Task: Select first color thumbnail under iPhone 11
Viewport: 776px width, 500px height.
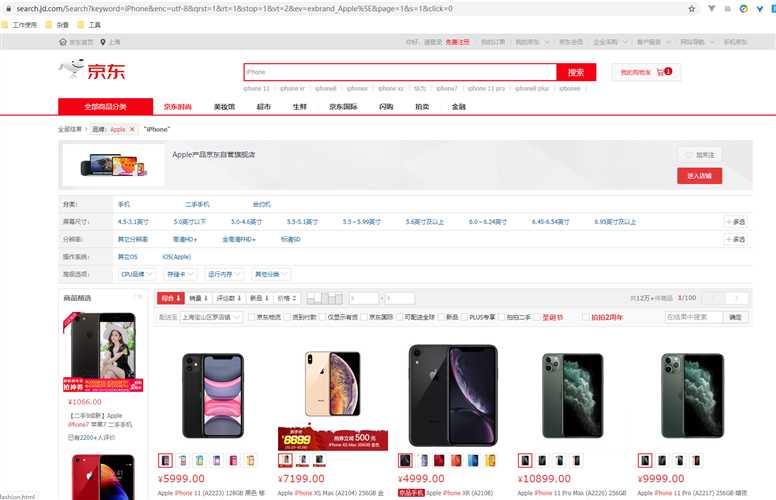Action: point(165,460)
